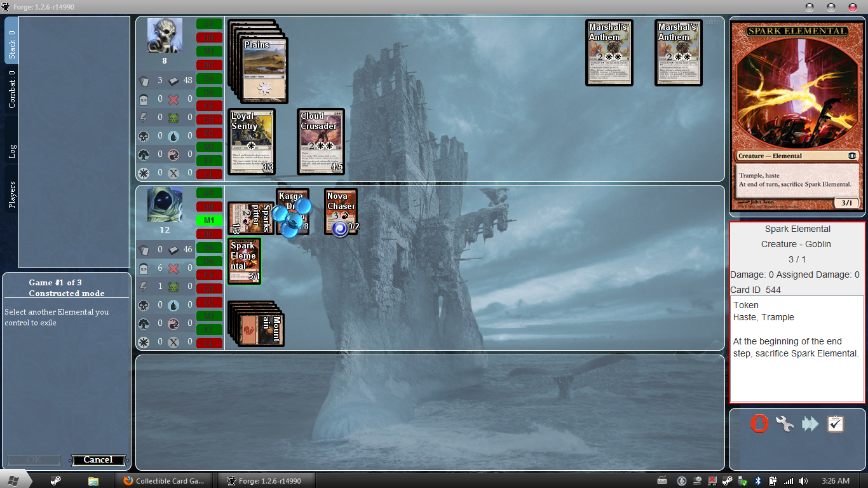
Task: Toggle opponent's DR phase stop
Action: point(209,37)
